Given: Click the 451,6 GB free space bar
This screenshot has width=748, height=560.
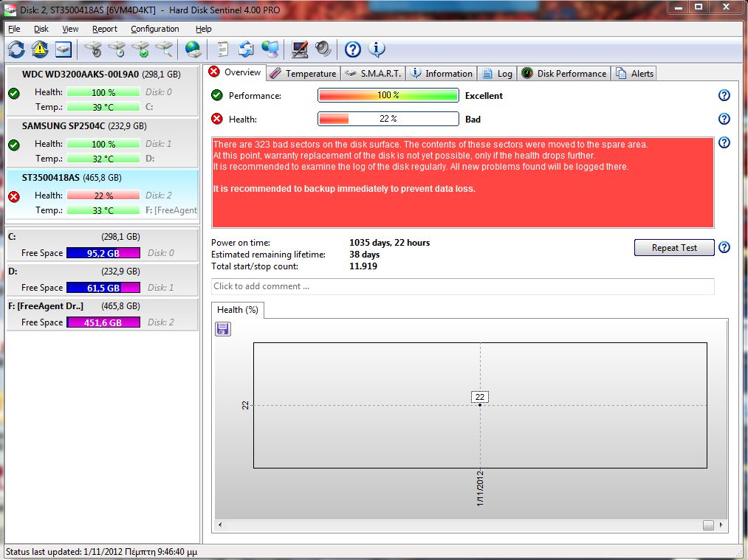Looking at the screenshot, I should (x=103, y=322).
